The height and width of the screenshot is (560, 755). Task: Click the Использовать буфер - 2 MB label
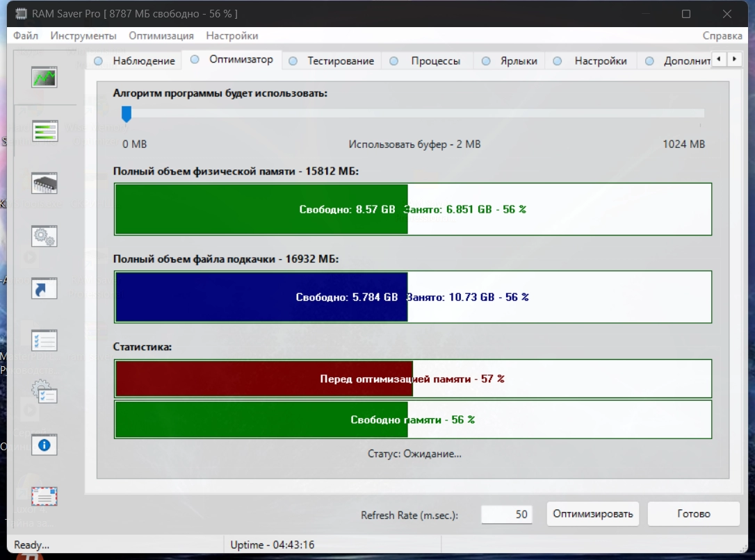(x=414, y=145)
